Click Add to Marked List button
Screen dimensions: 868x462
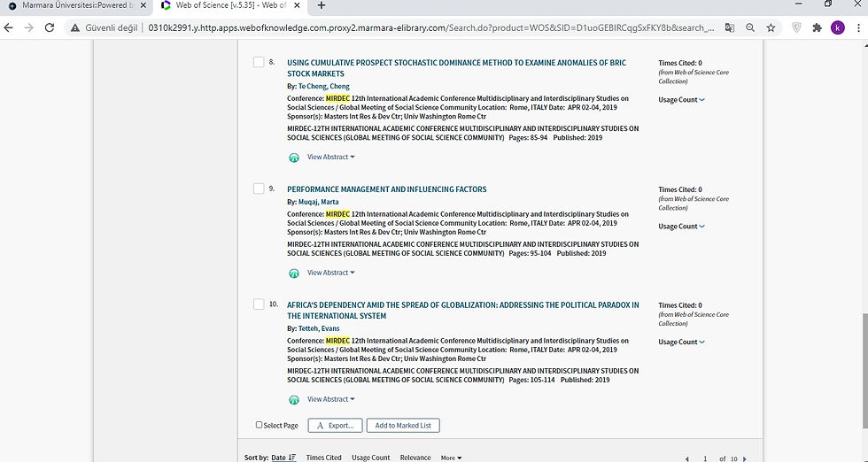[403, 426]
